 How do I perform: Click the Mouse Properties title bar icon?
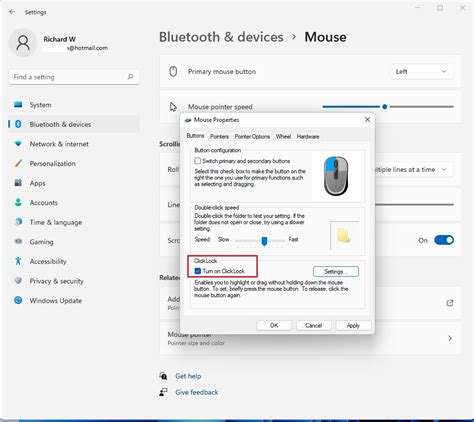(x=188, y=120)
